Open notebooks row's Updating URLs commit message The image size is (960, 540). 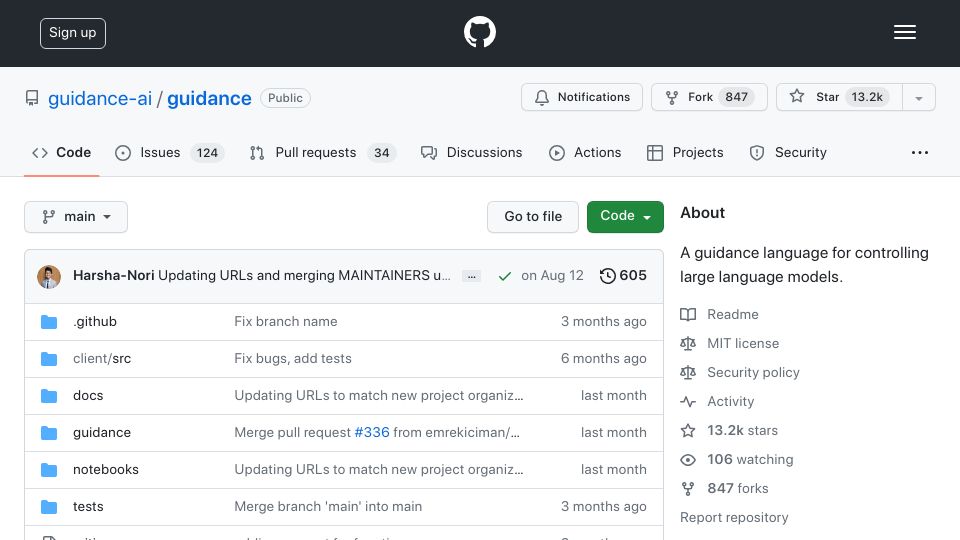(378, 470)
